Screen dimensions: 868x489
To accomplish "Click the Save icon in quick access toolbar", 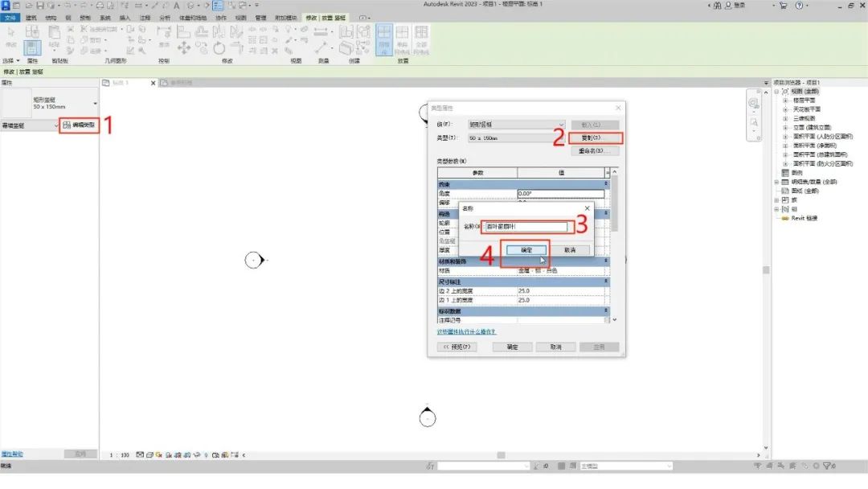I will point(40,6).
